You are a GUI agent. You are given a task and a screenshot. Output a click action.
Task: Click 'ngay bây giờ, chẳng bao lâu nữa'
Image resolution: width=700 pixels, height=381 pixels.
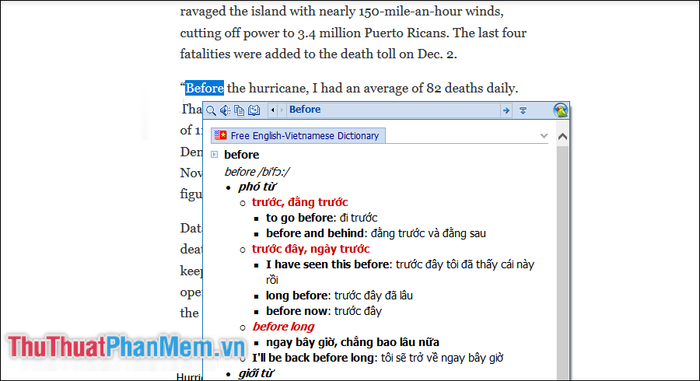point(353,343)
